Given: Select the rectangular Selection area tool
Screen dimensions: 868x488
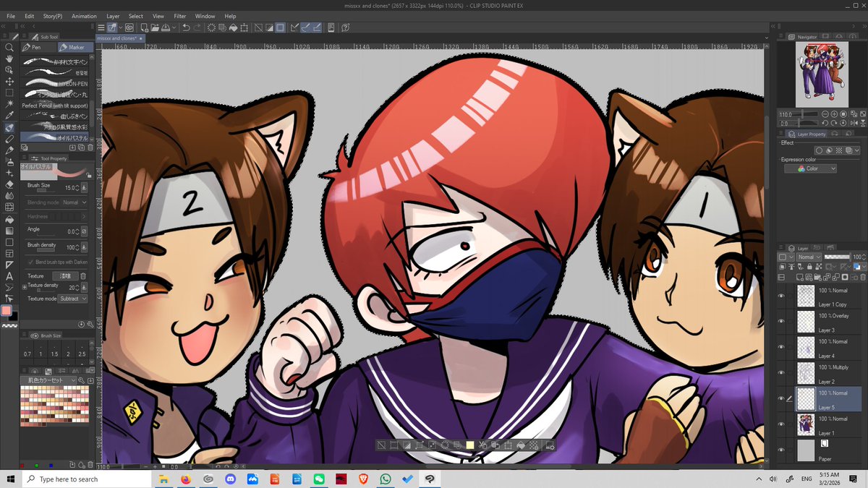Looking at the screenshot, I should tap(9, 93).
